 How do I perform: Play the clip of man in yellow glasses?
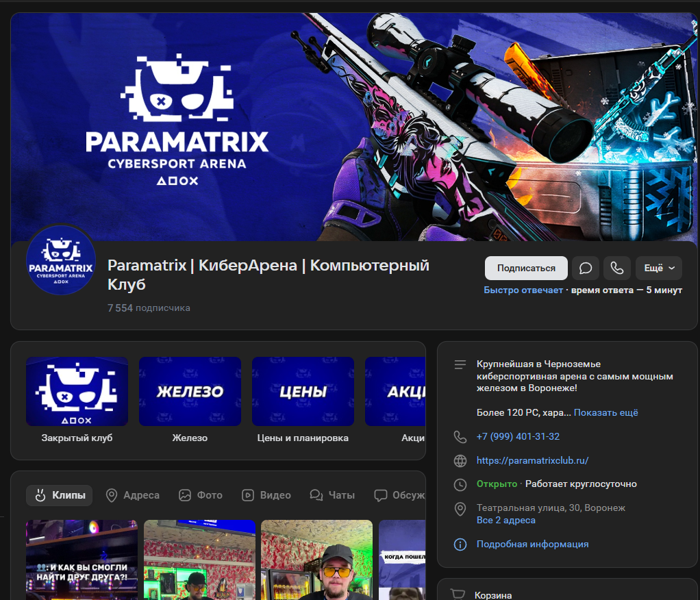(x=316, y=560)
